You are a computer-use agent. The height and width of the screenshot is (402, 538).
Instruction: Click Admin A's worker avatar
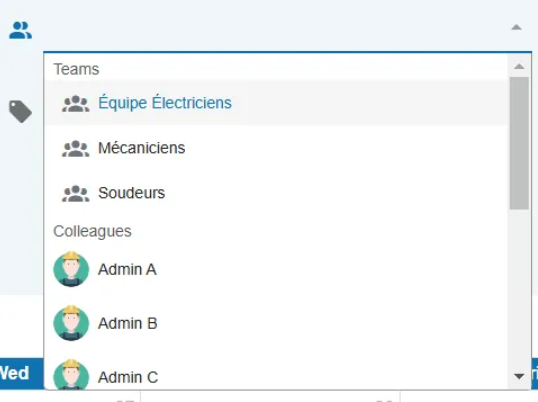[x=71, y=269]
